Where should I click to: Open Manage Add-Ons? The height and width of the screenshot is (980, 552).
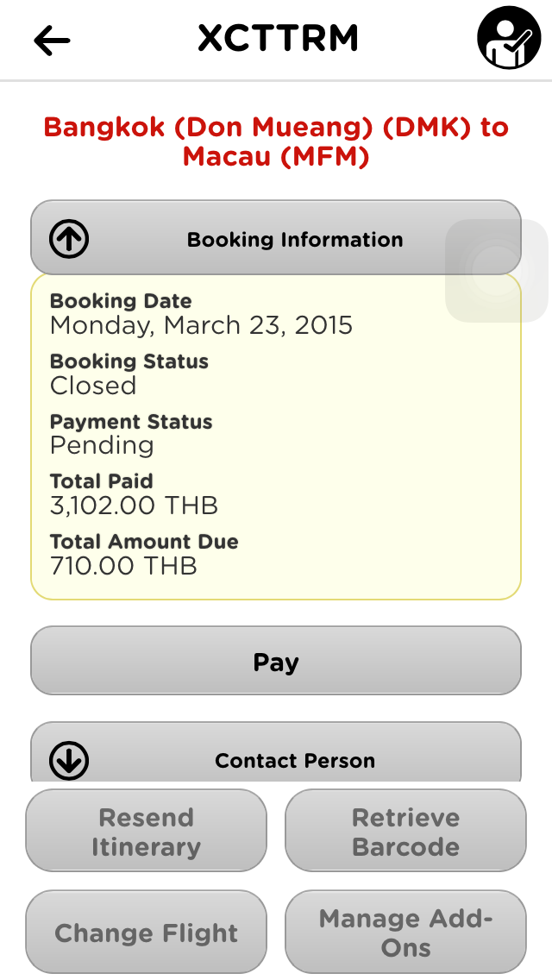[405, 933]
